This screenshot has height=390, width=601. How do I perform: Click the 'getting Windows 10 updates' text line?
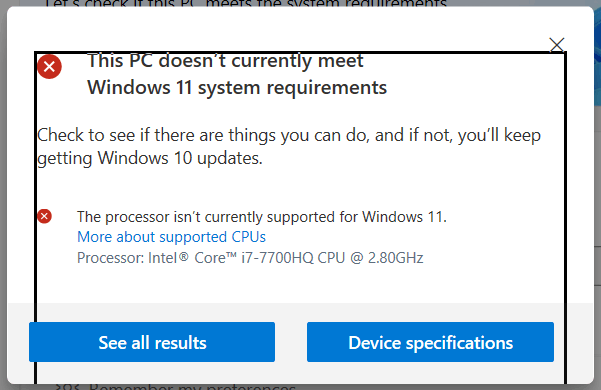150,159
